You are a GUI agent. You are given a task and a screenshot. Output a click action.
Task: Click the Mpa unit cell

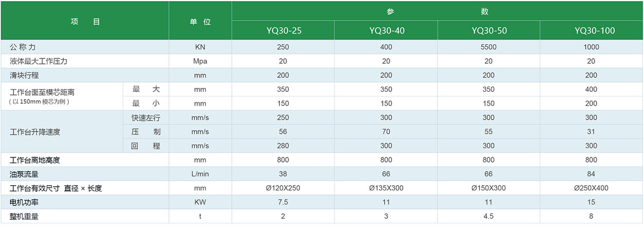click(200, 61)
